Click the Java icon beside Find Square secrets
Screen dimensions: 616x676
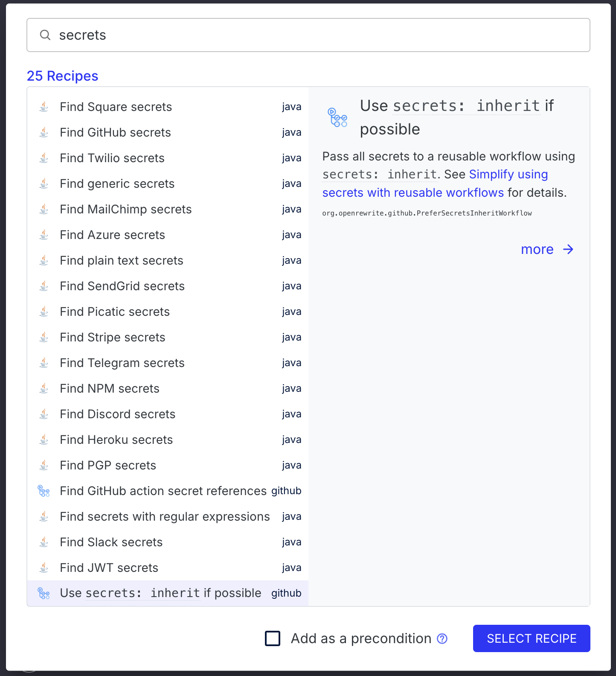point(44,107)
